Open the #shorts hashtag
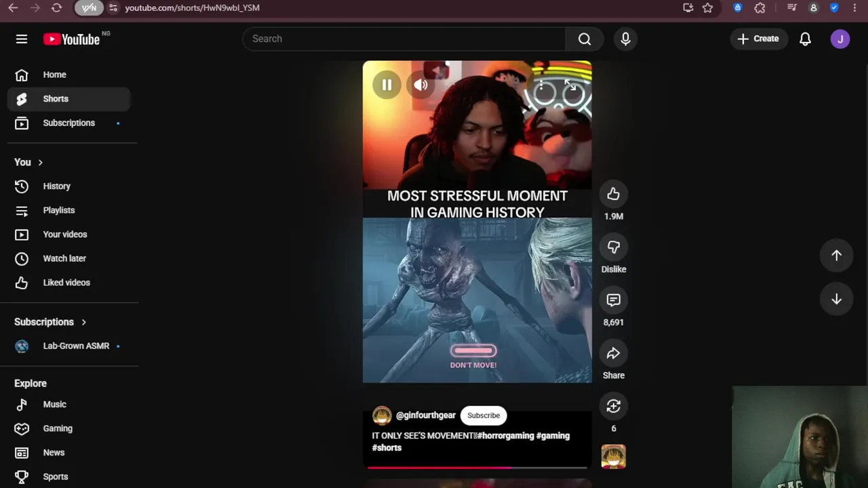The height and width of the screenshot is (488, 868). click(387, 448)
